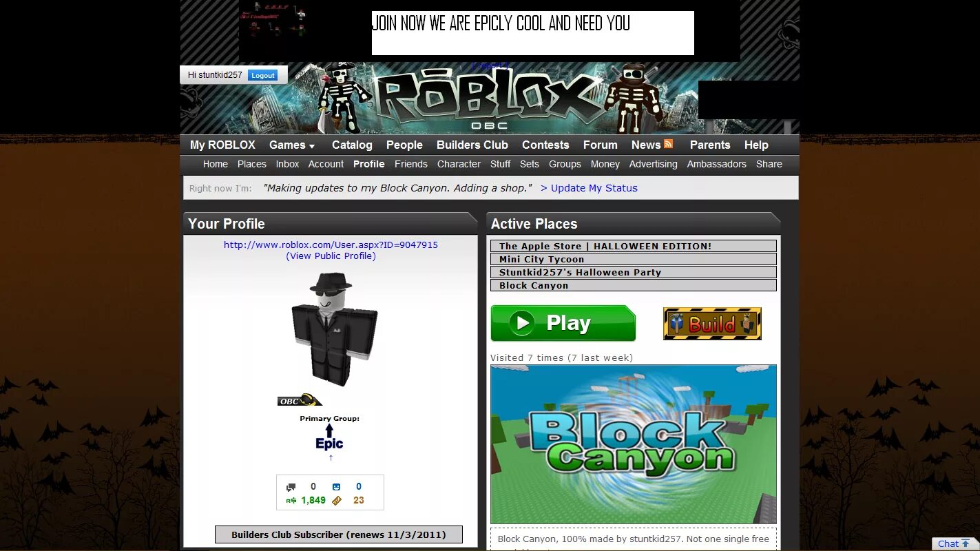Click the messages speech bubble icon
Image resolution: width=980 pixels, height=551 pixels.
coord(291,487)
